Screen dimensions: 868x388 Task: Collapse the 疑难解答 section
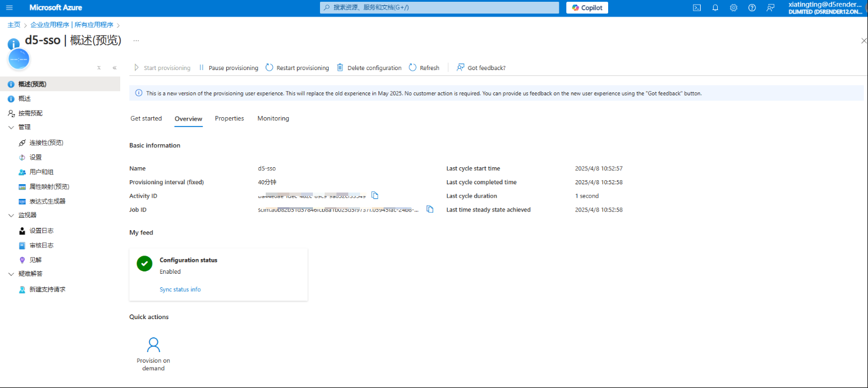11,274
